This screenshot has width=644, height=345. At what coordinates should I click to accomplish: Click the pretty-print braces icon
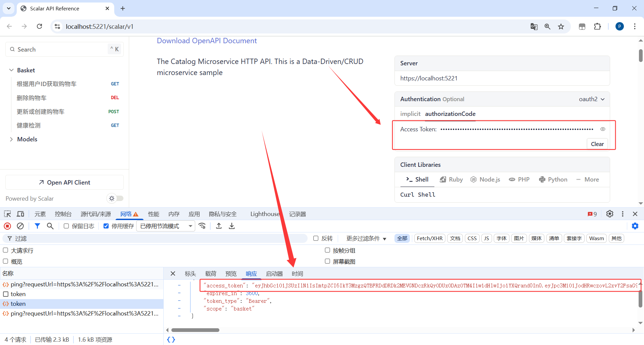click(x=171, y=339)
